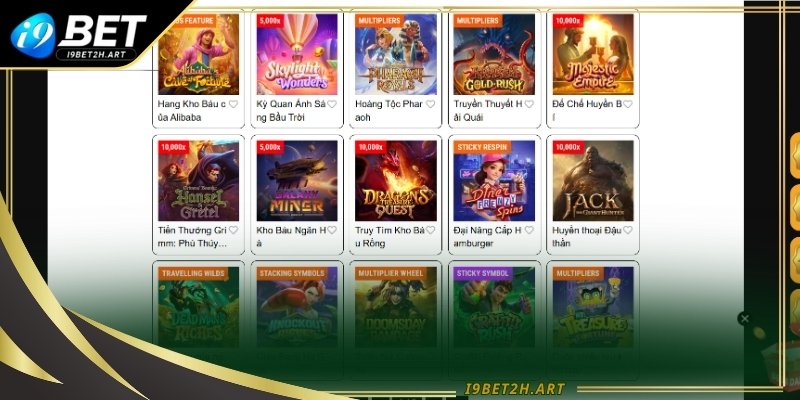Viewport: 800px width, 400px height.
Task: Favorite the Hang Kho Báu của Alibaba game
Action: point(233,104)
